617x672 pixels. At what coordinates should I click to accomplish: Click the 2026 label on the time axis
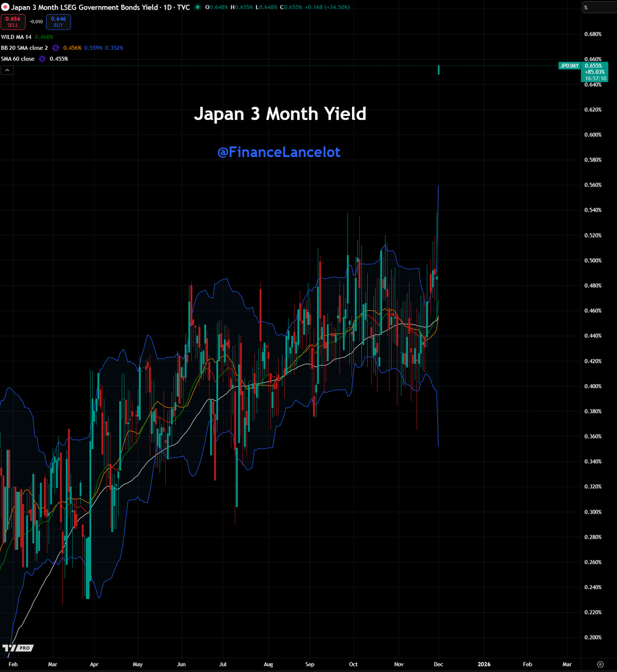(x=484, y=664)
